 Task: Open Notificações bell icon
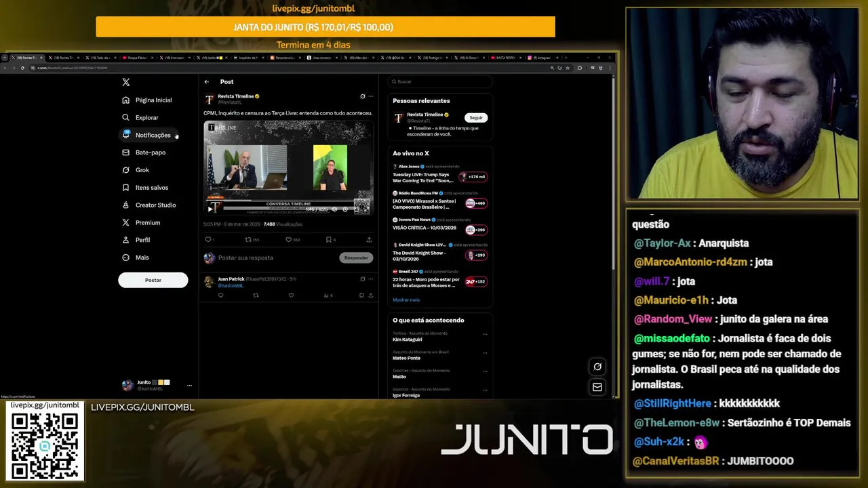coord(125,135)
